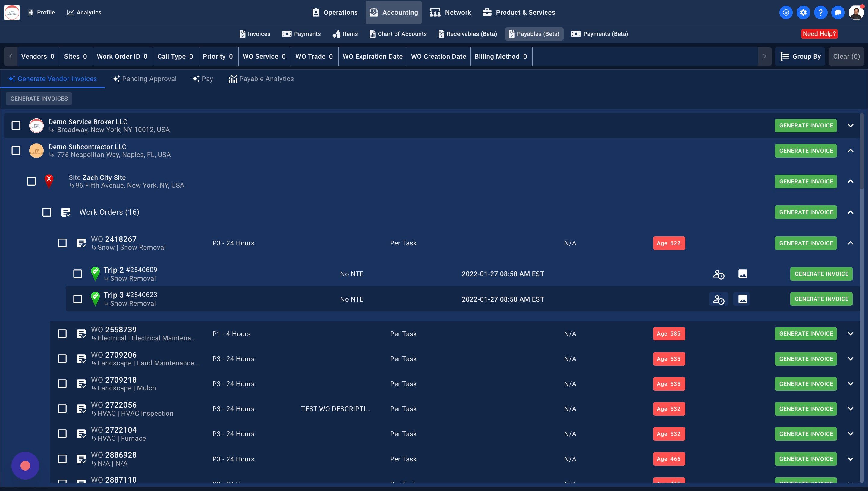Click the red recording button bottom left

coord(25,466)
